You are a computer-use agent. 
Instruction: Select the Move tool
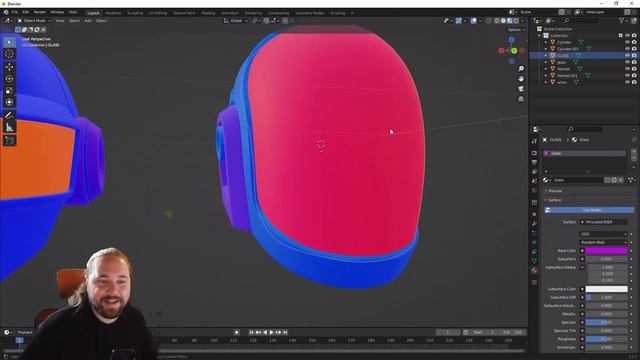coord(9,67)
